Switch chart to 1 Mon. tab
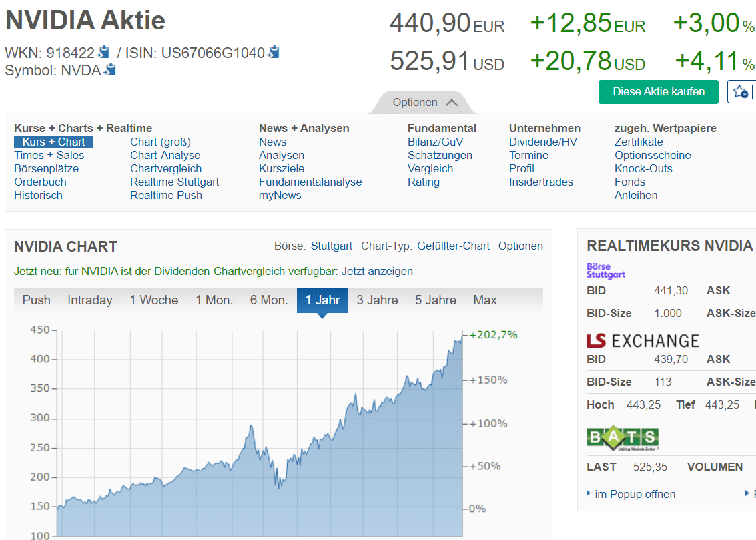Viewport: 756px width, 540px height. point(214,300)
